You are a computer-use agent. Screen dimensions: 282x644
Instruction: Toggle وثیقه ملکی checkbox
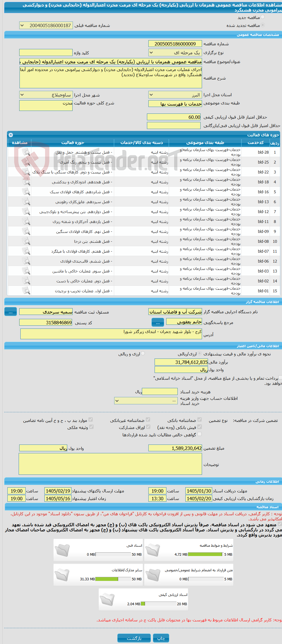point(91,427)
